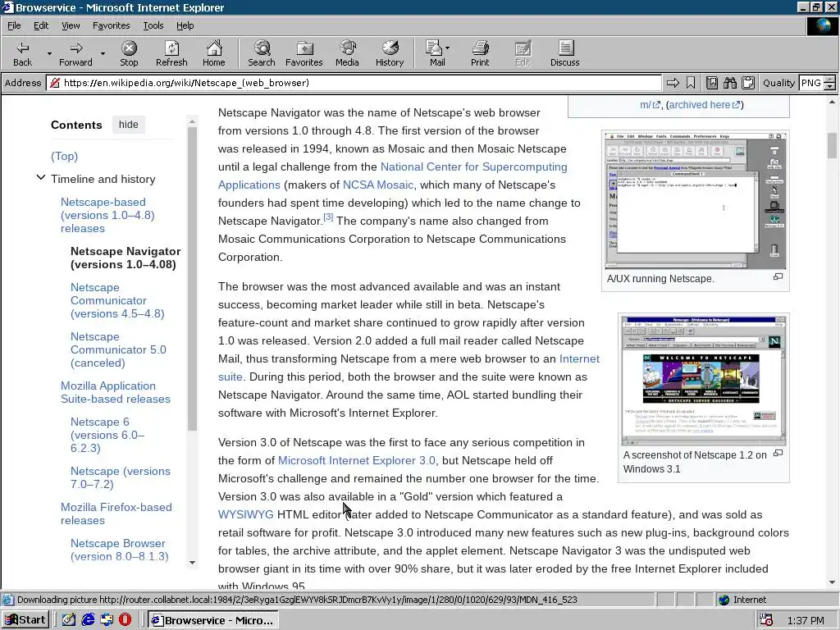Decrease Quality with down stepper arrow
Image resolution: width=840 pixels, height=630 pixels.
pos(830,86)
